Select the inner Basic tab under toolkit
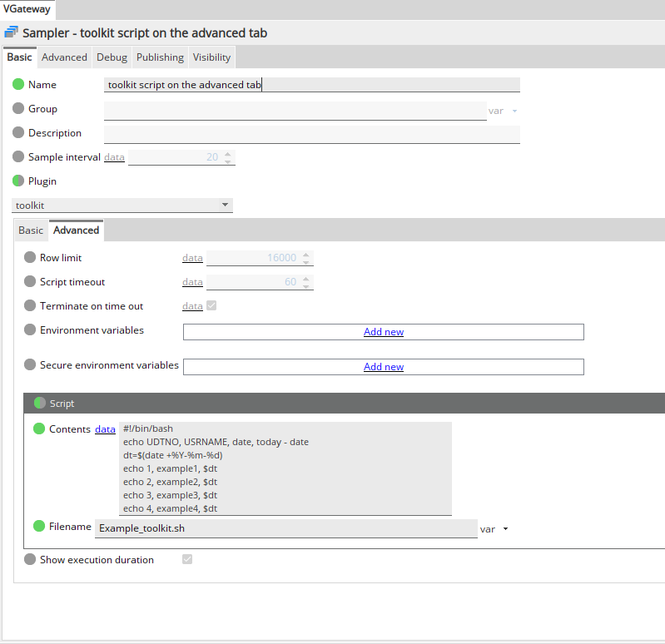The width and height of the screenshot is (665, 644). pyautogui.click(x=31, y=230)
